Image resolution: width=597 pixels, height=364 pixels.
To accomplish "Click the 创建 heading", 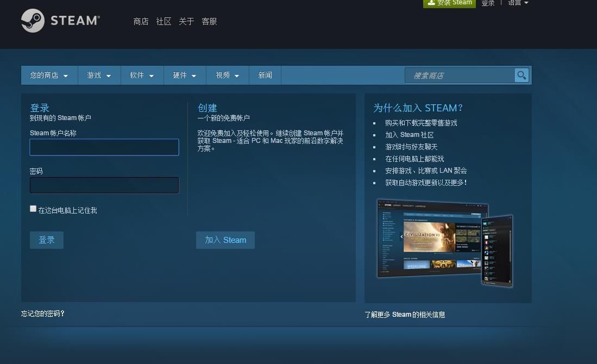I will point(207,108).
